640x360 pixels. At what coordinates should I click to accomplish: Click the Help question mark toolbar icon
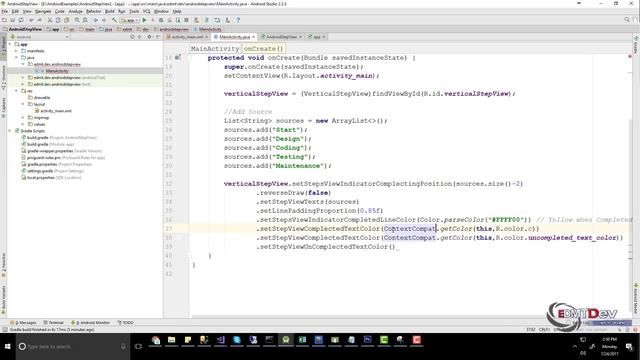coord(238,20)
